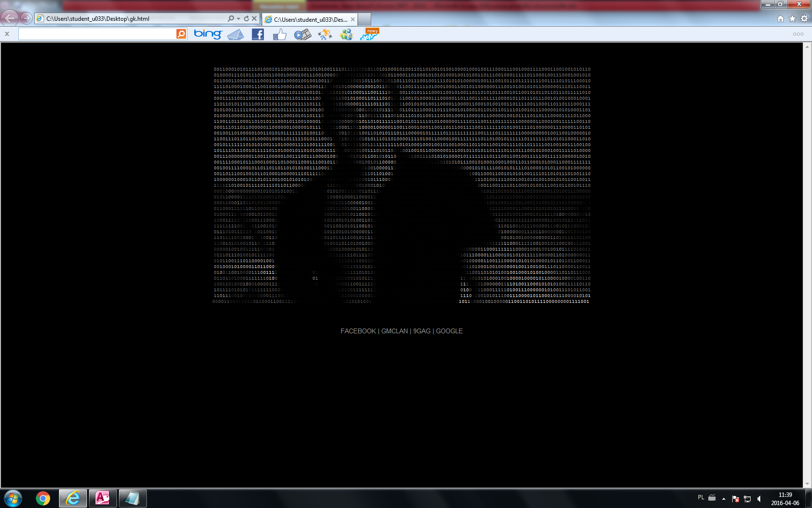The image size is (812, 508).
Task: Refresh the page using reload icon
Action: tap(246, 19)
